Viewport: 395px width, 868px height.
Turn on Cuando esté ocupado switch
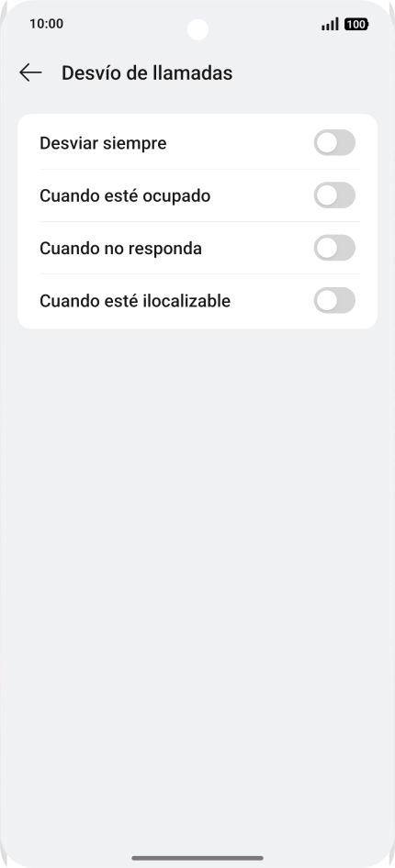coord(334,195)
